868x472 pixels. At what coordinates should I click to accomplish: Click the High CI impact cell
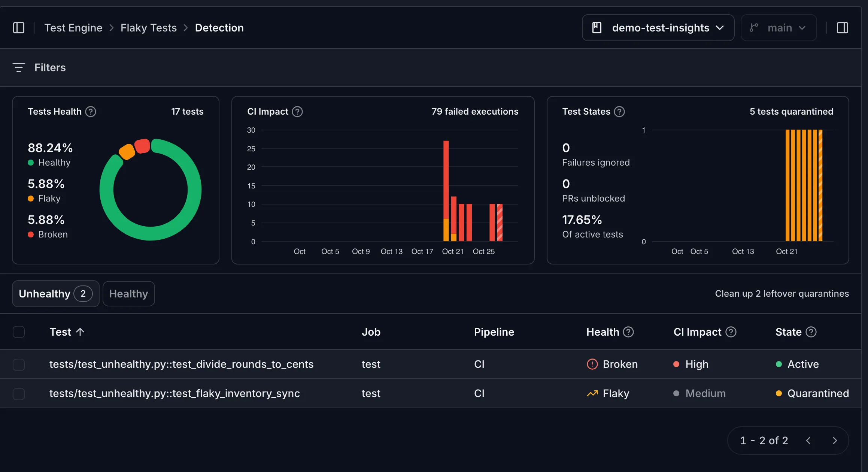691,364
